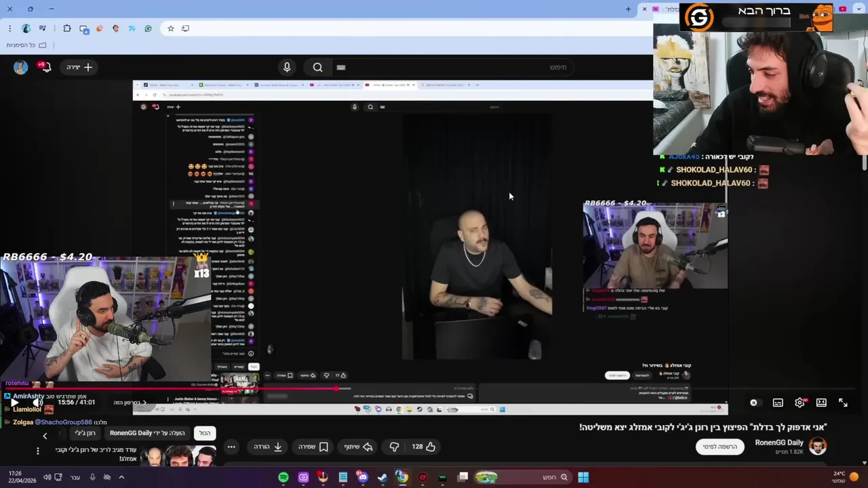Like the video with thumbs up
The height and width of the screenshot is (488, 868).
pos(424,447)
